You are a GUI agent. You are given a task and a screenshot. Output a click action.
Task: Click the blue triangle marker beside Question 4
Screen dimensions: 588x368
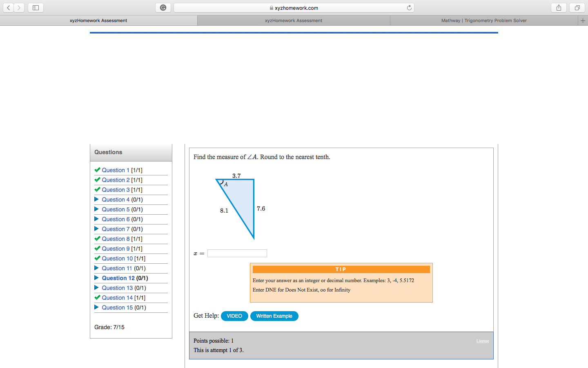click(96, 199)
